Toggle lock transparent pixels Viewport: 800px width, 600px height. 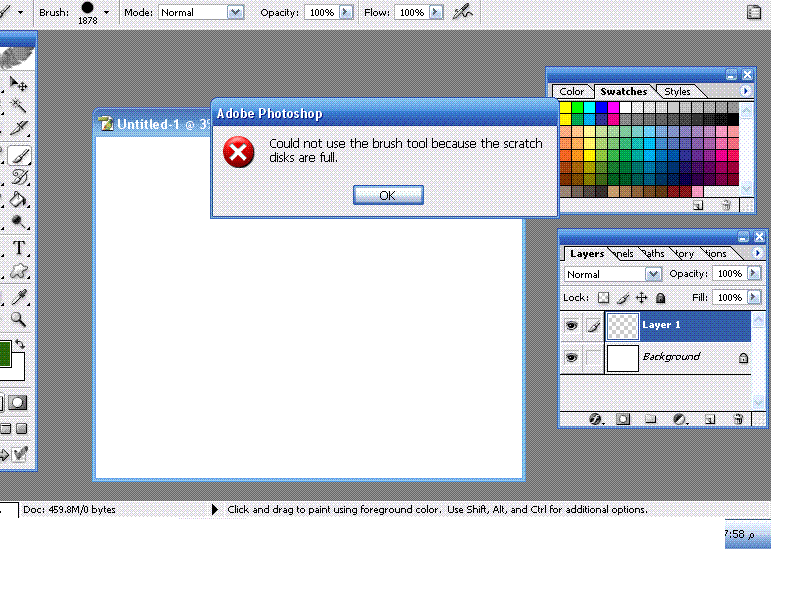click(604, 297)
